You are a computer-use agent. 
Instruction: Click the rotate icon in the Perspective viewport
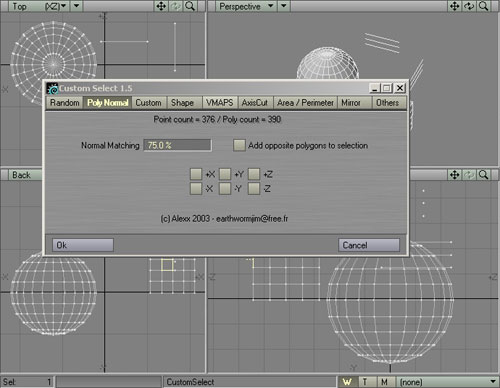click(469, 6)
